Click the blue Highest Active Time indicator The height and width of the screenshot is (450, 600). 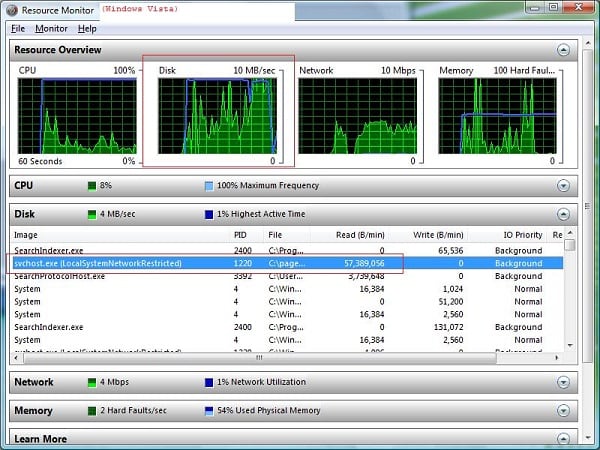click(x=208, y=213)
